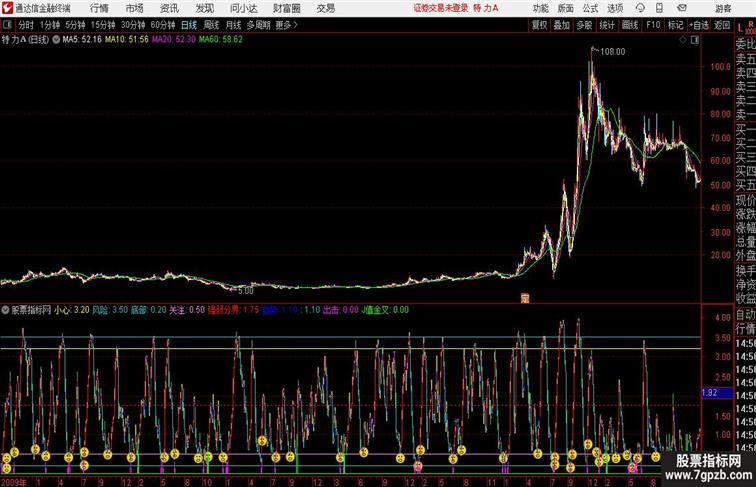Image resolution: width=756 pixels, height=487 pixels.
Task: Open the 版面 menu
Action: coord(566,8)
